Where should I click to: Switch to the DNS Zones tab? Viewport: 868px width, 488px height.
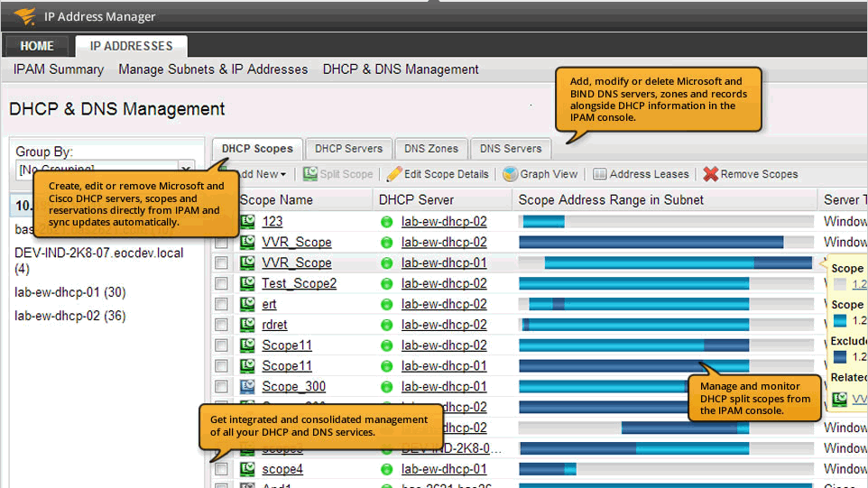coord(431,149)
